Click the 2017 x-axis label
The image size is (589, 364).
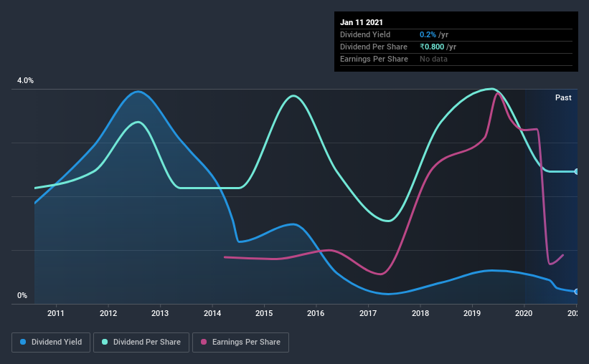click(x=368, y=313)
